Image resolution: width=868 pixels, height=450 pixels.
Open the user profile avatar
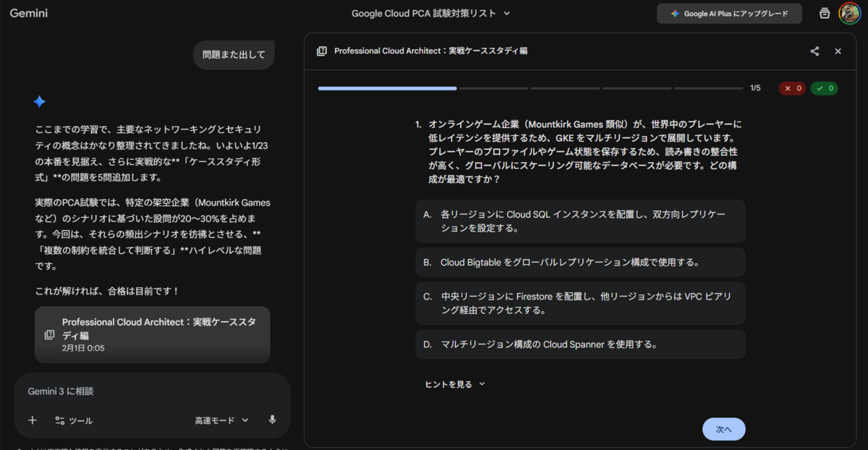pyautogui.click(x=849, y=13)
